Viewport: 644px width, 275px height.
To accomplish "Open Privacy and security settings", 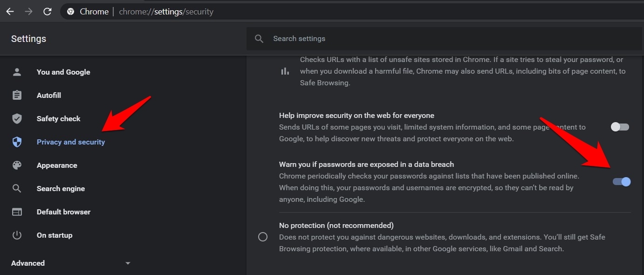I will pyautogui.click(x=71, y=142).
